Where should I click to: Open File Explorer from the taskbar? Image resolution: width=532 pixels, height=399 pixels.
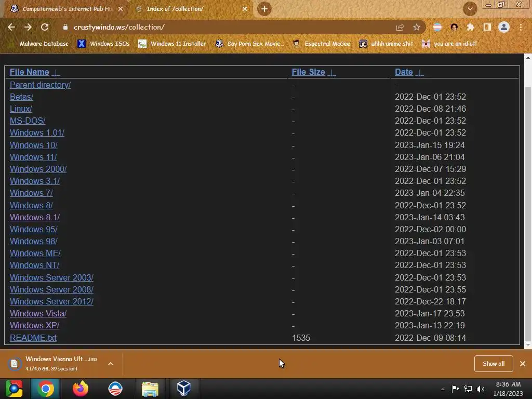pos(150,389)
